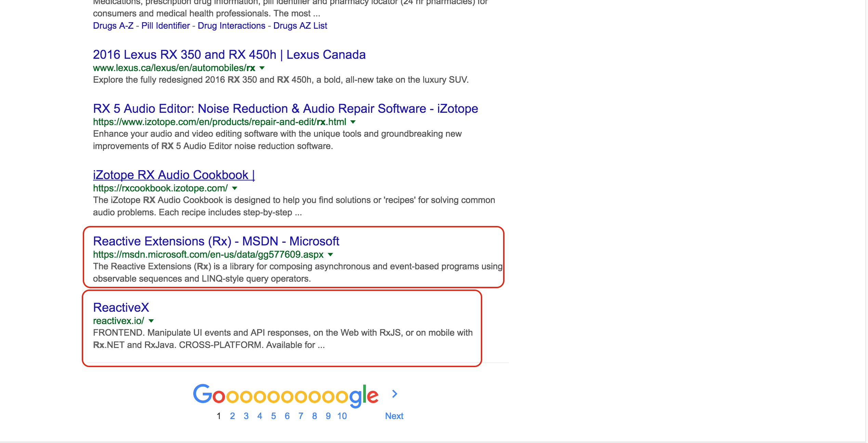Expand the reactivex.io URL dropdown arrow

tap(151, 321)
